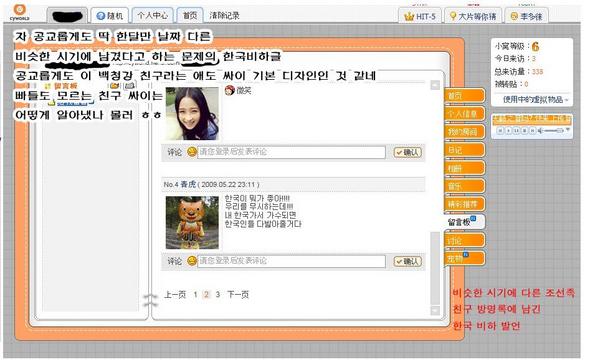Click 确认 under the 春虎 post

pos(408,262)
